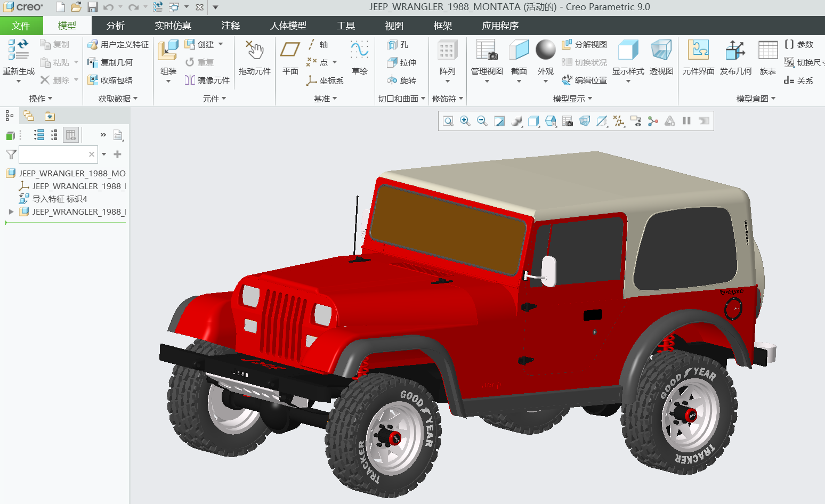Click the Saved Orientations icon in the graphics toolbar

[551, 121]
